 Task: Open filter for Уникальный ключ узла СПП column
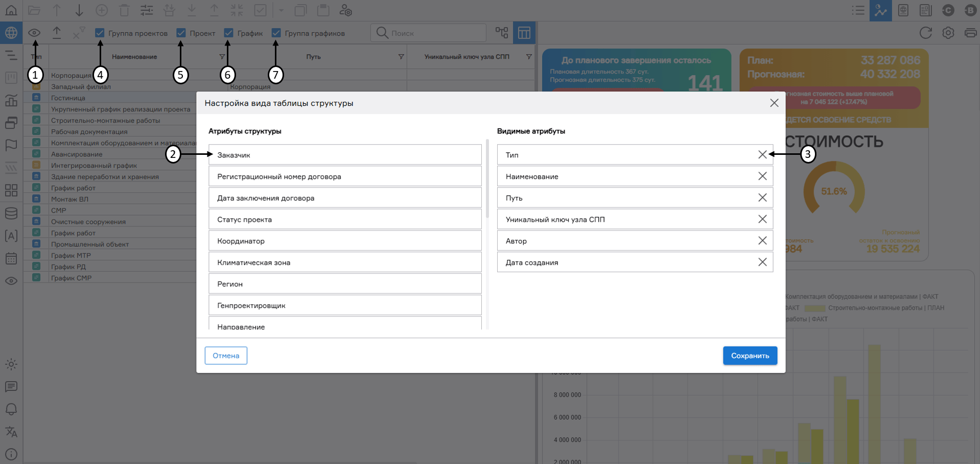[529, 57]
